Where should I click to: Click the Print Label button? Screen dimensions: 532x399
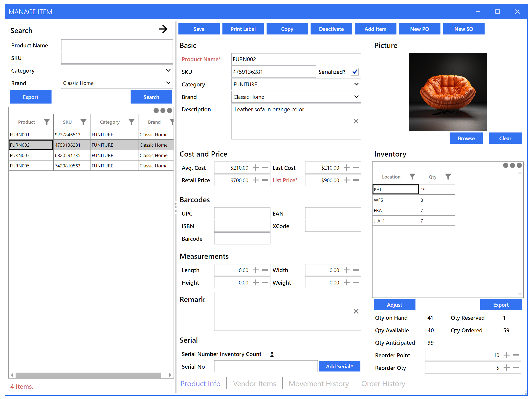(243, 29)
